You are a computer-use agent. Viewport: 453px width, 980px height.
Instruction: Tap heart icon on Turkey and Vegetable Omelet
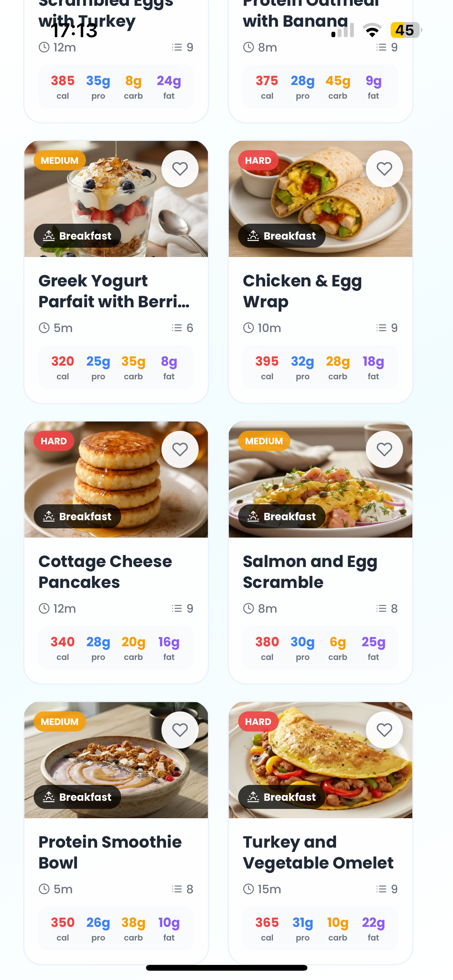pyautogui.click(x=384, y=730)
